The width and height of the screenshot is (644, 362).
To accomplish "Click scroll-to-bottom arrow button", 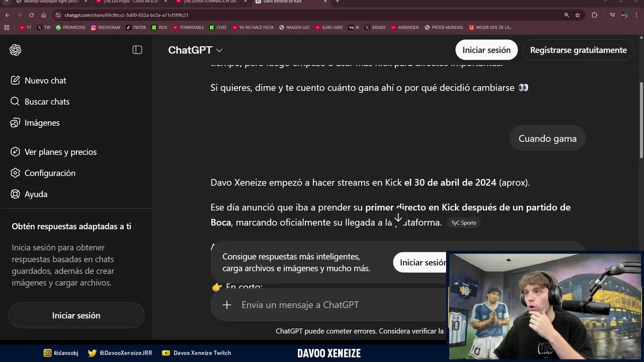I will pyautogui.click(x=398, y=218).
